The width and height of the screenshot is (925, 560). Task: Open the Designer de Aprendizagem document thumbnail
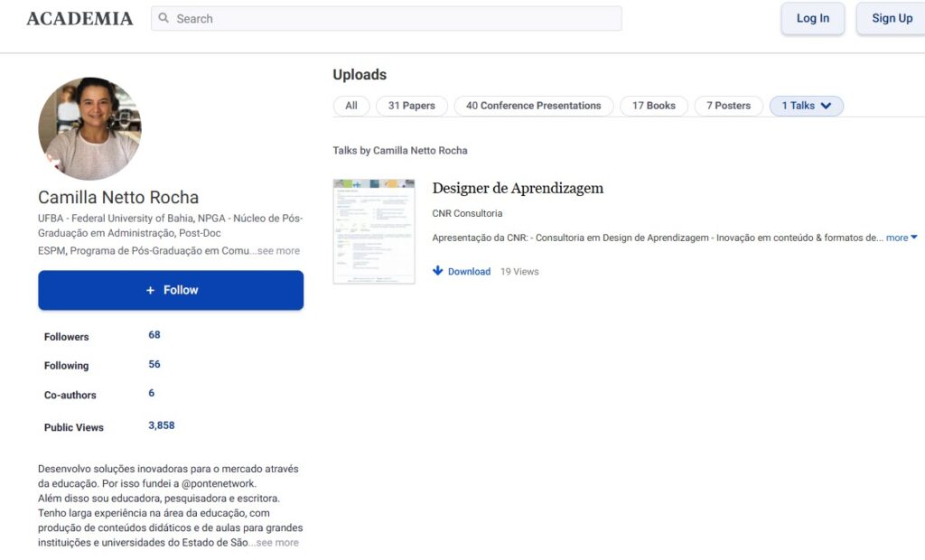click(x=374, y=232)
